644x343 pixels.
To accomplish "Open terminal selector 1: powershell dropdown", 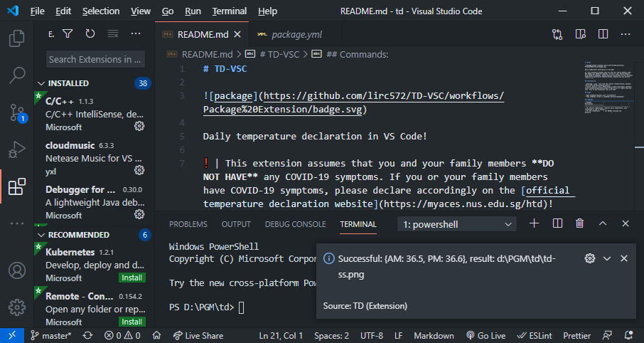I will (x=457, y=225).
